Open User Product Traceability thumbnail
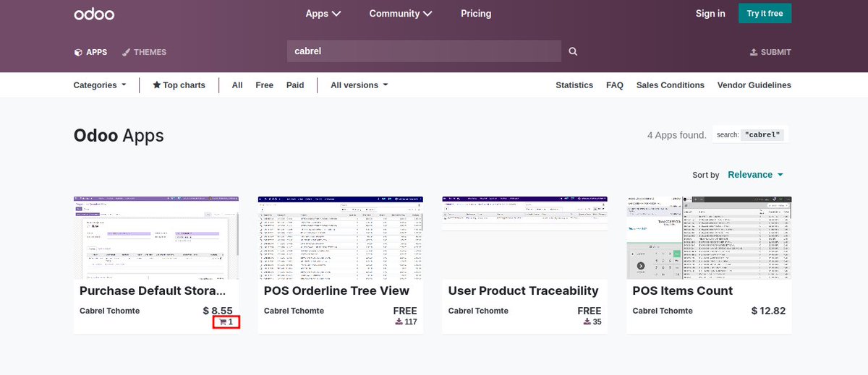 pos(525,238)
